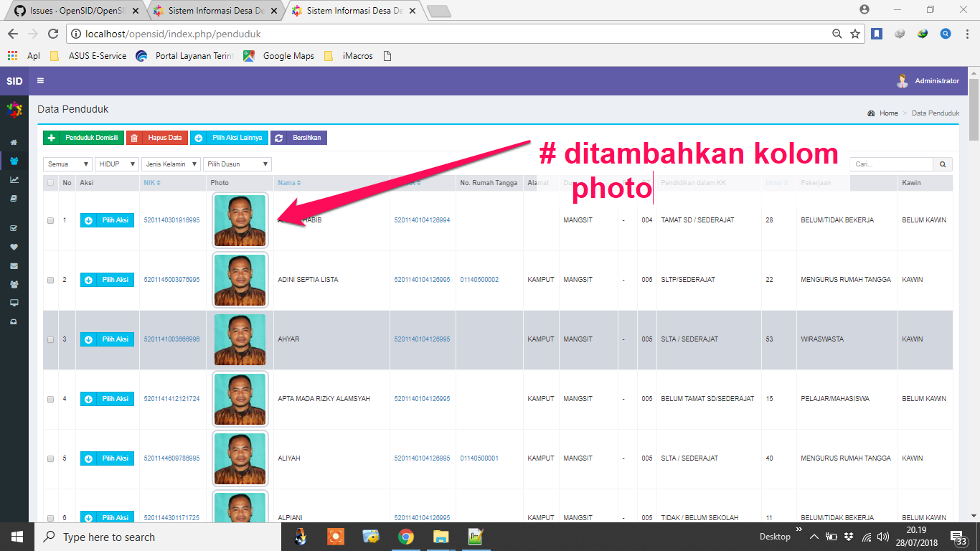Open the heart icon in the left sidebar
Screen dimensions: 980x551
point(13,248)
